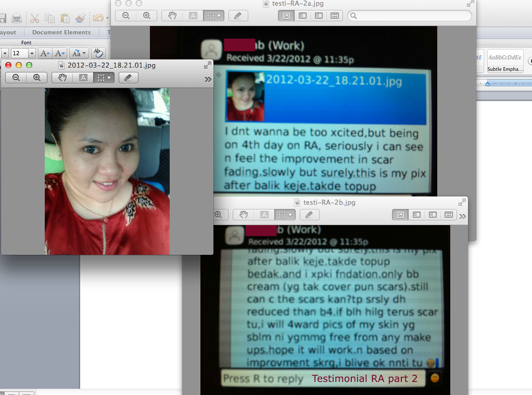Open the Selection tool dropdown in the 2012-03-22 window
Image resolution: width=532 pixels, height=395 pixels.
(109, 78)
